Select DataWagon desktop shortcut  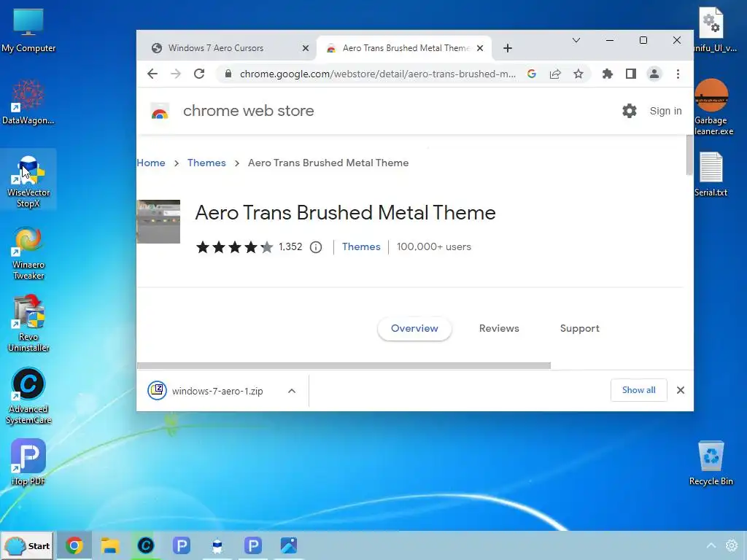[x=28, y=102]
